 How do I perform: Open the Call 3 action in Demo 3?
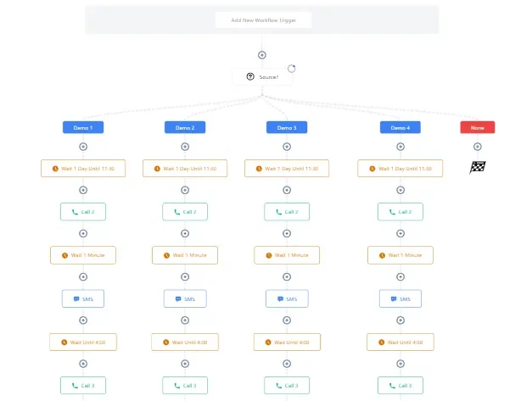[287, 386]
